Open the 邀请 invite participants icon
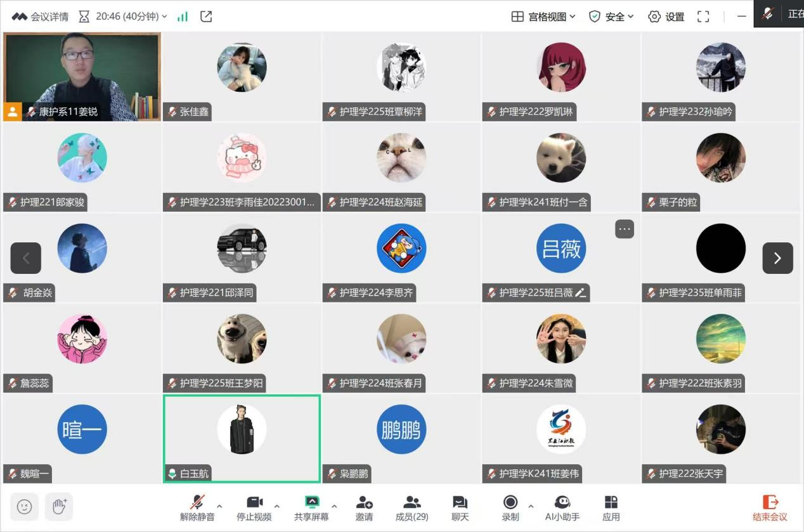Viewport: 804px width, 532px height. tap(364, 508)
